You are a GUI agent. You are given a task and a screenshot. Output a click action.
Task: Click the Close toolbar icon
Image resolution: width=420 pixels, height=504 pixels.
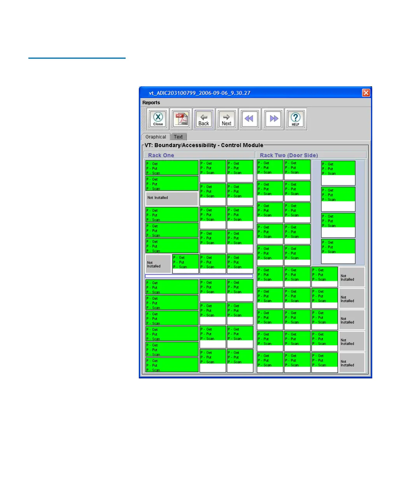pyautogui.click(x=158, y=119)
